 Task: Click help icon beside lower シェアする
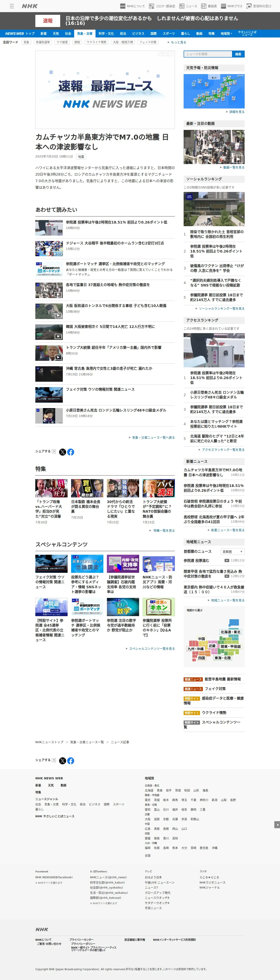coord(54,760)
